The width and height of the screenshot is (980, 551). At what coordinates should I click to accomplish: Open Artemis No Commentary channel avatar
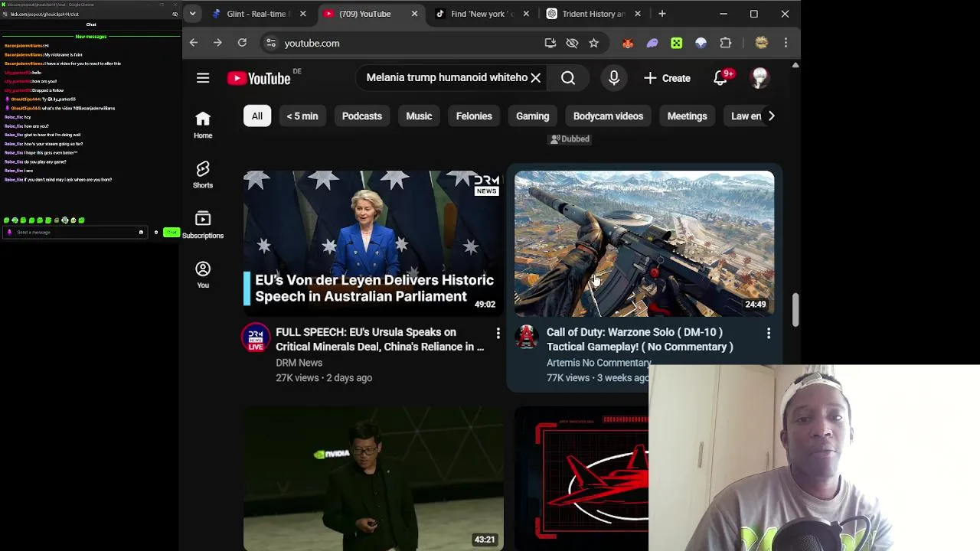(x=527, y=337)
